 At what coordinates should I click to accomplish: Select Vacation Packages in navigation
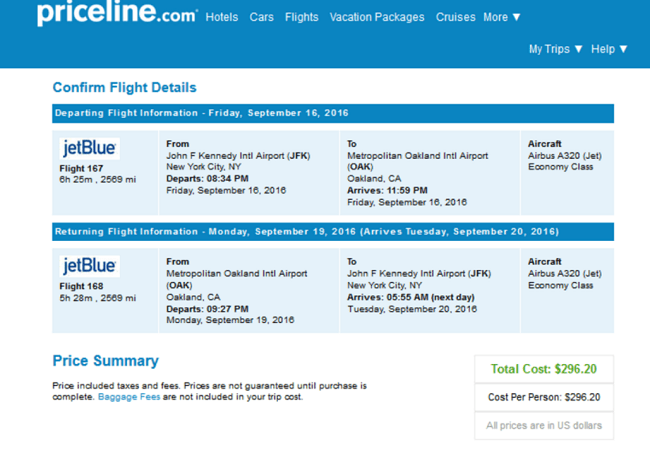pyautogui.click(x=377, y=17)
